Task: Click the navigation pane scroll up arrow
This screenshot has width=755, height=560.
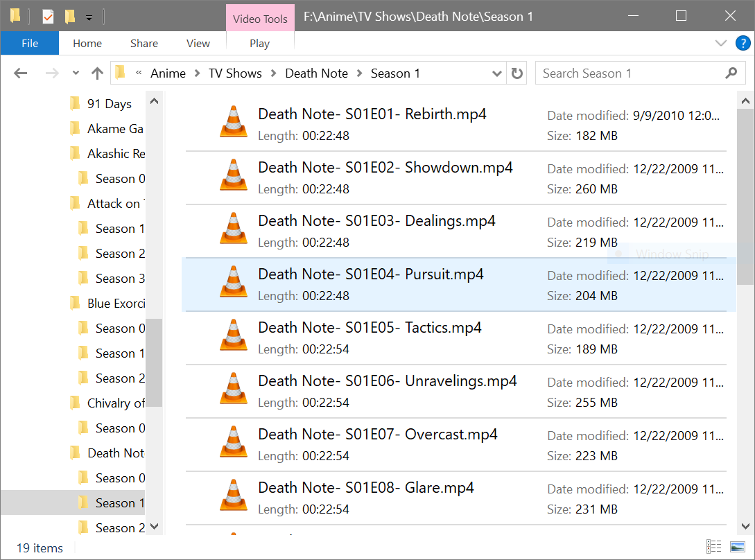Action: pos(154,101)
